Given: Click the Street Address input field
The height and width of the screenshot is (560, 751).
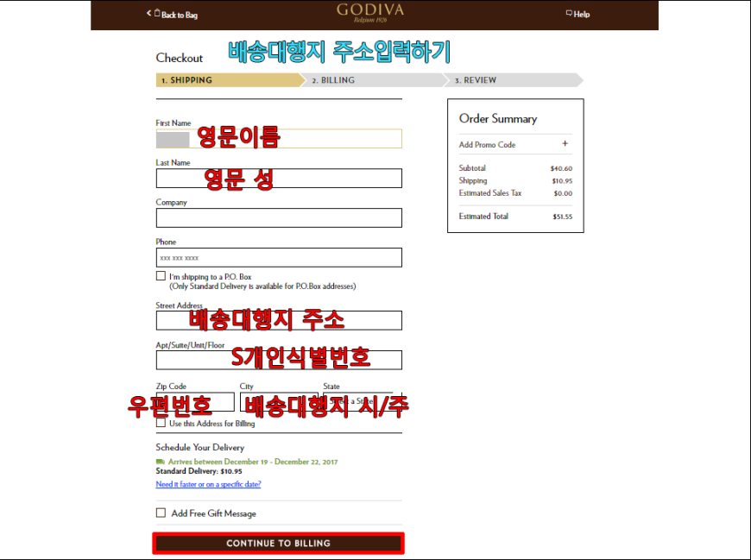Looking at the screenshot, I should tap(279, 321).
